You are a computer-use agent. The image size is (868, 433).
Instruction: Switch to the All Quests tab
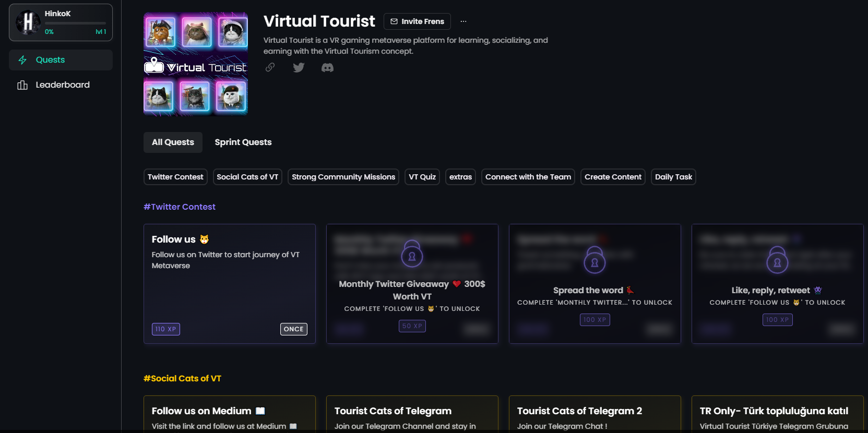(173, 142)
